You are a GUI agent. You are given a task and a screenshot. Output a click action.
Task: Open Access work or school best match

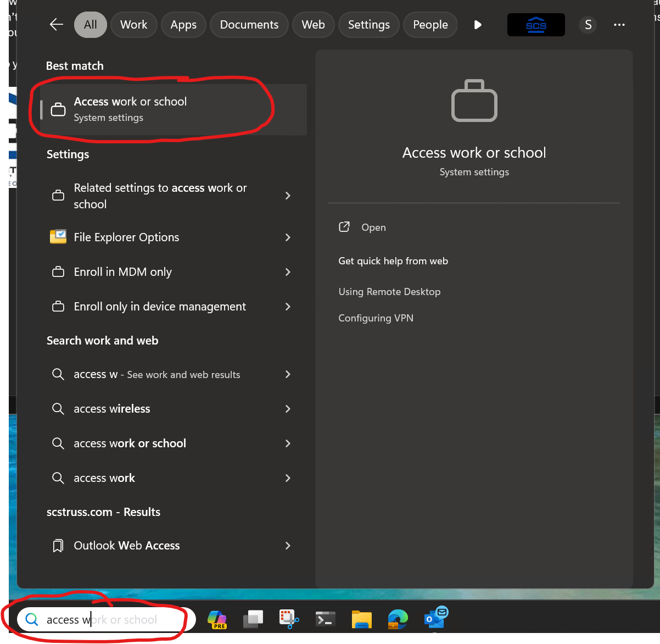click(173, 109)
